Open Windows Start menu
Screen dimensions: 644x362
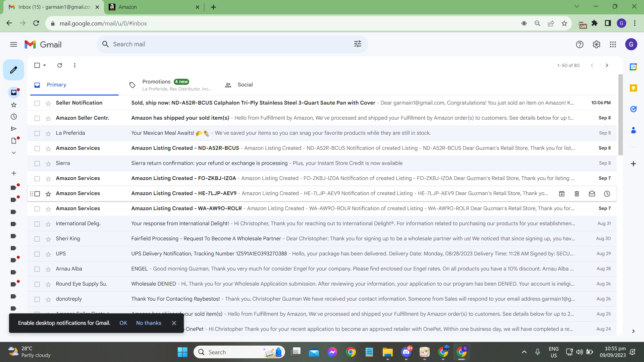tap(182, 352)
